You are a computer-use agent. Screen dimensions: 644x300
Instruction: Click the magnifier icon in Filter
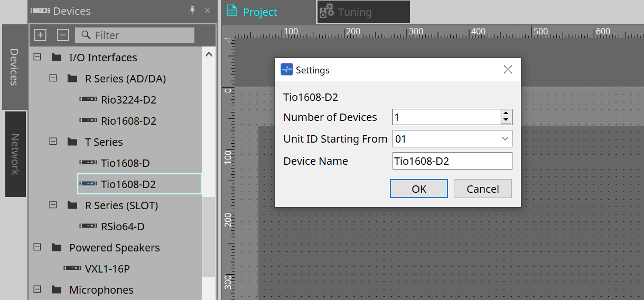click(86, 35)
